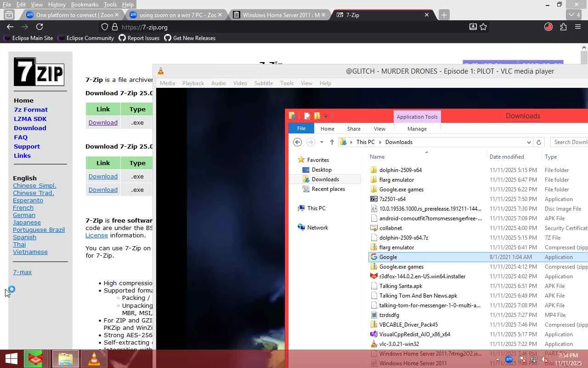Open Windows Start button
This screenshot has width=588, height=368.
[x=11, y=359]
